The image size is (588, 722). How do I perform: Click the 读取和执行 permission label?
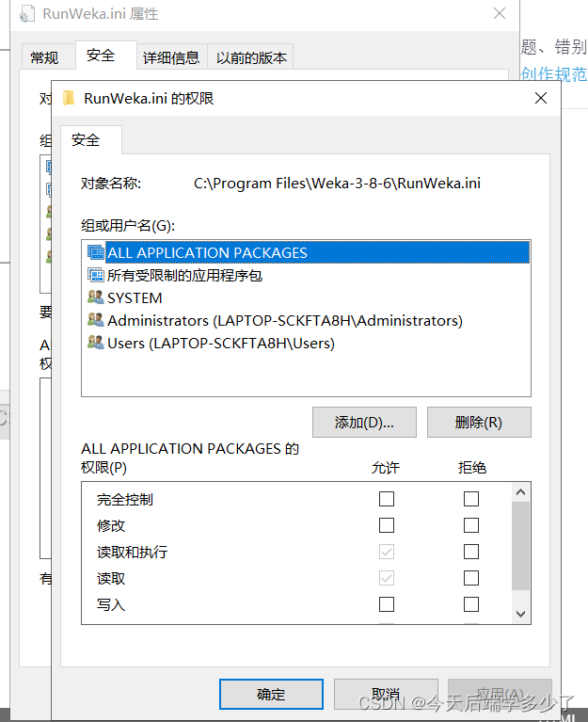point(132,552)
